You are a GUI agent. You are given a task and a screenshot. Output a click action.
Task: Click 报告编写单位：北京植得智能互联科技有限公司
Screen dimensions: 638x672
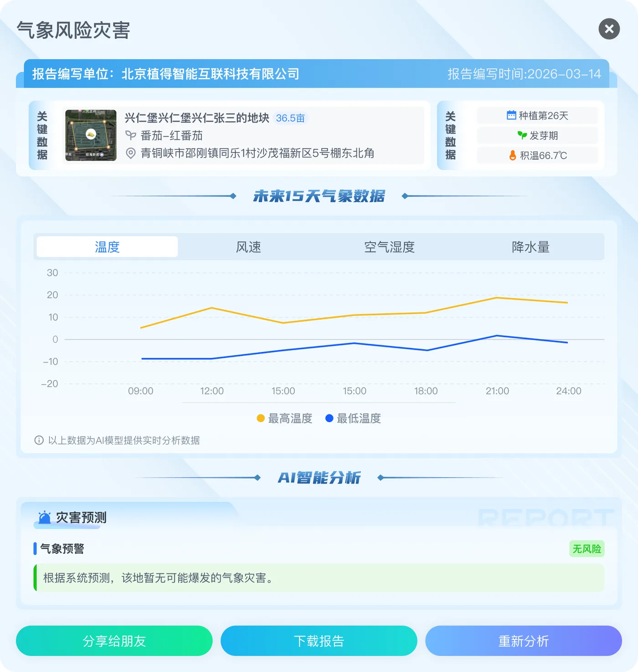166,74
